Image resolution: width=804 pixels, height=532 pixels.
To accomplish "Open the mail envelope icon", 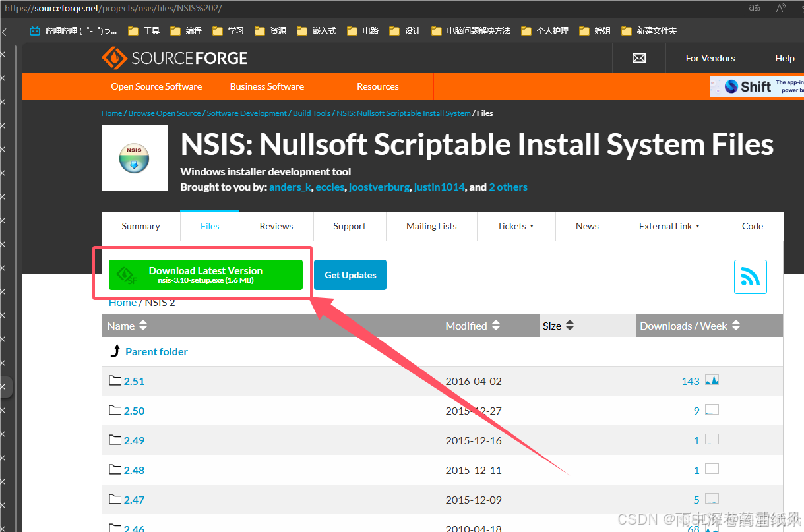I will click(639, 58).
